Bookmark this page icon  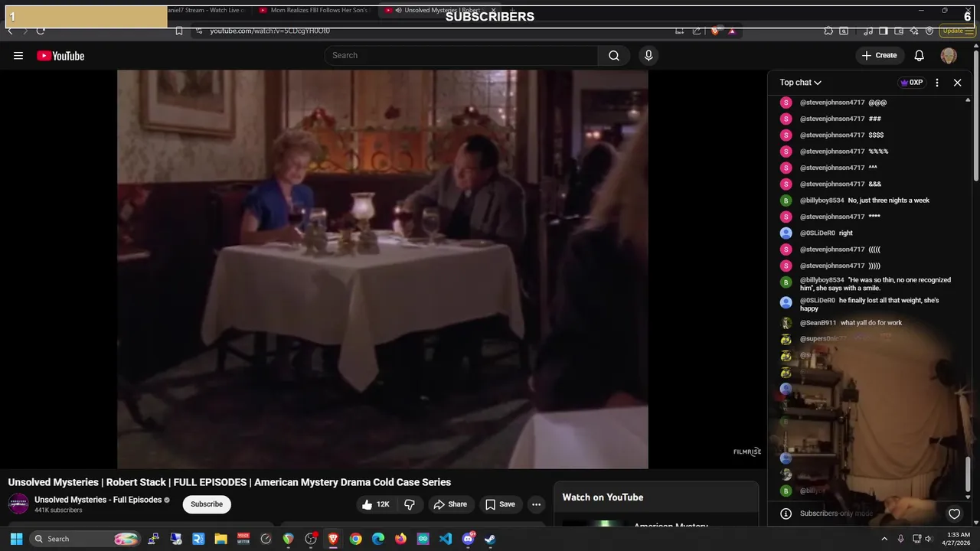[x=178, y=31]
